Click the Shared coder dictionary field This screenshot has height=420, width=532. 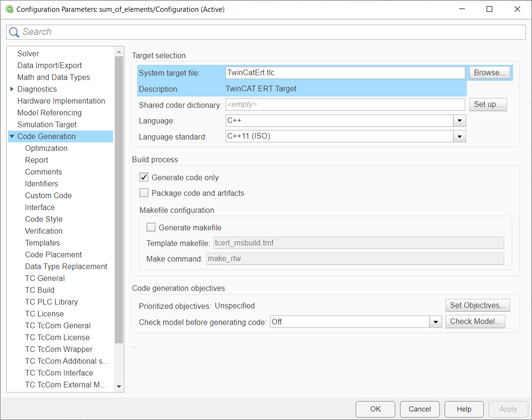[345, 105]
